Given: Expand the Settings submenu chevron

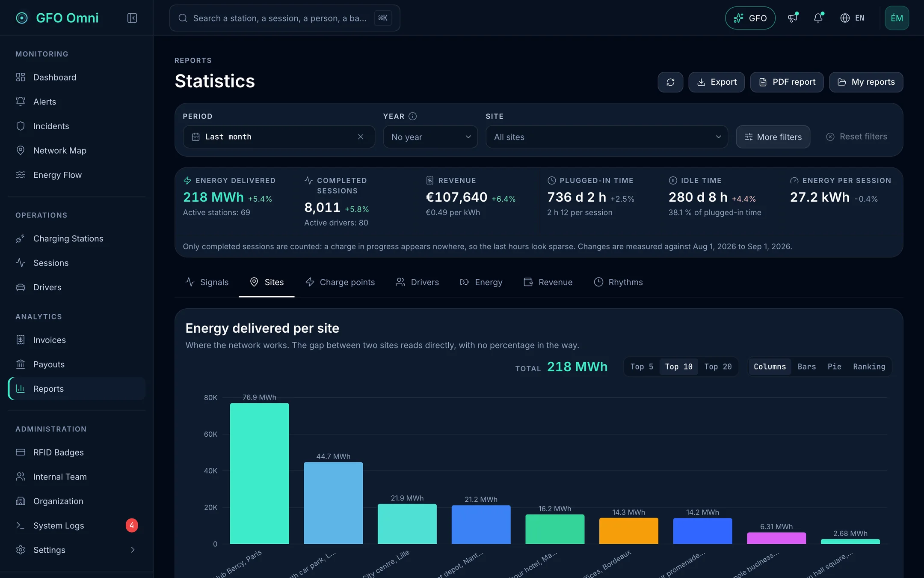Looking at the screenshot, I should [133, 550].
